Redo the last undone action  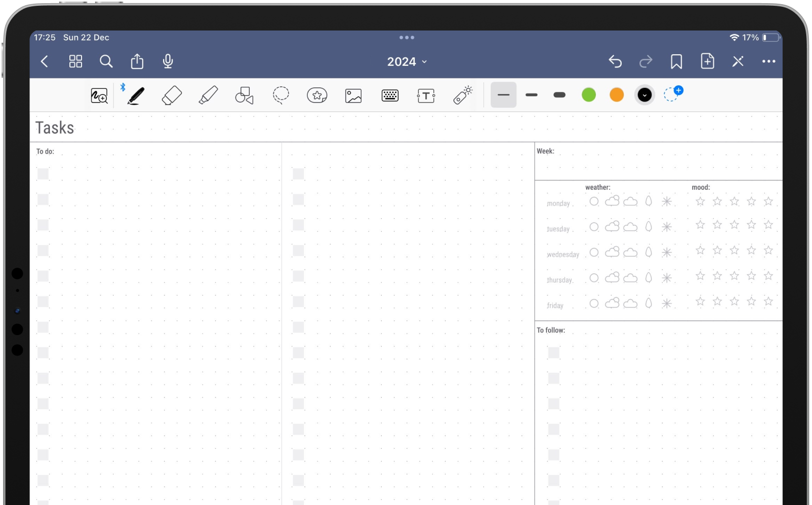646,62
